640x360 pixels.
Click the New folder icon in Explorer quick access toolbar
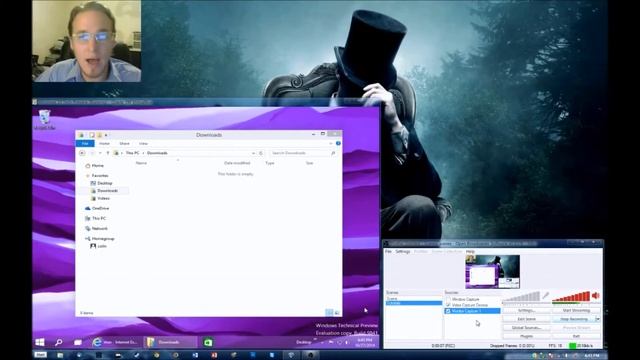99,135
